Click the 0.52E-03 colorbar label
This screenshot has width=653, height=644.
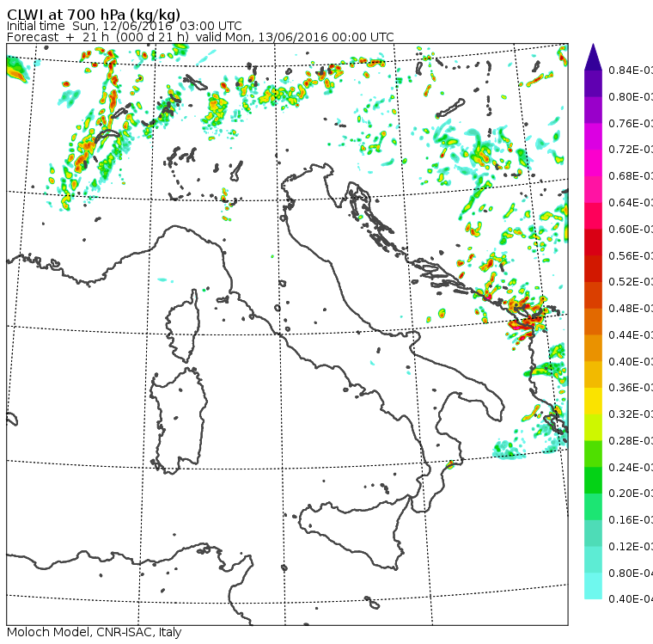[631, 282]
